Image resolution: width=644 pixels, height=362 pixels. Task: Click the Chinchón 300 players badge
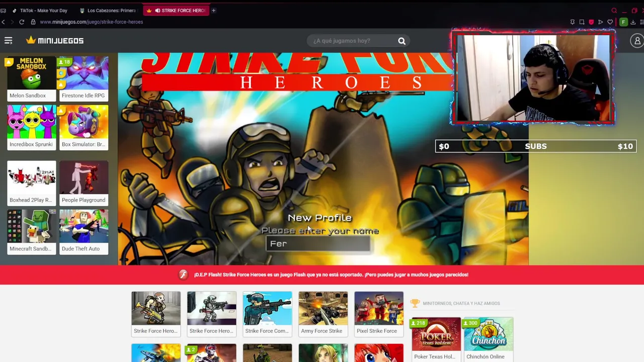[x=471, y=323]
